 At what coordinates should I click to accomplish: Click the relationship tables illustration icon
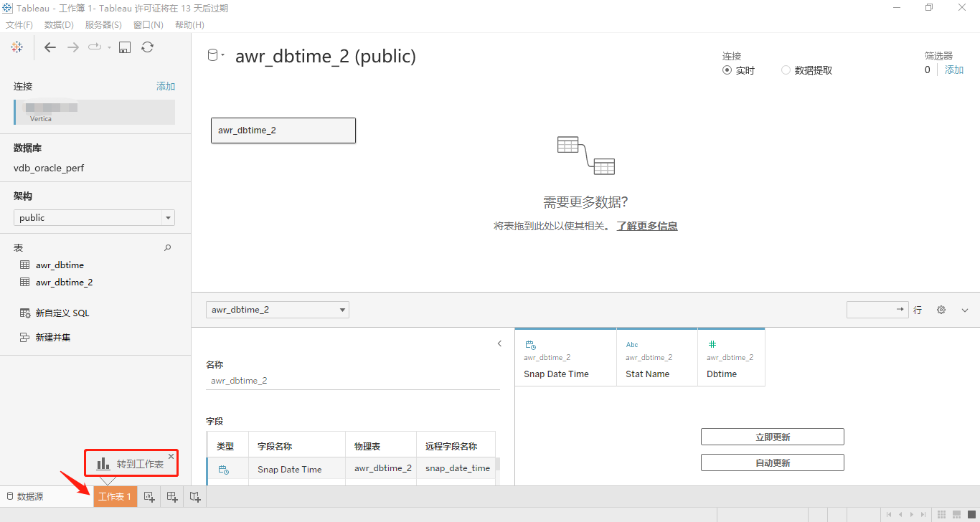(x=586, y=155)
